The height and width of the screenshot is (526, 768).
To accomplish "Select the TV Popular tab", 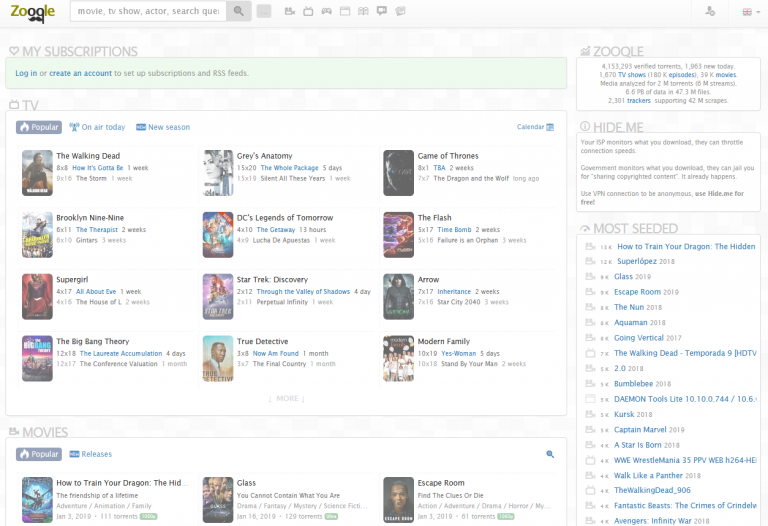I will [39, 127].
